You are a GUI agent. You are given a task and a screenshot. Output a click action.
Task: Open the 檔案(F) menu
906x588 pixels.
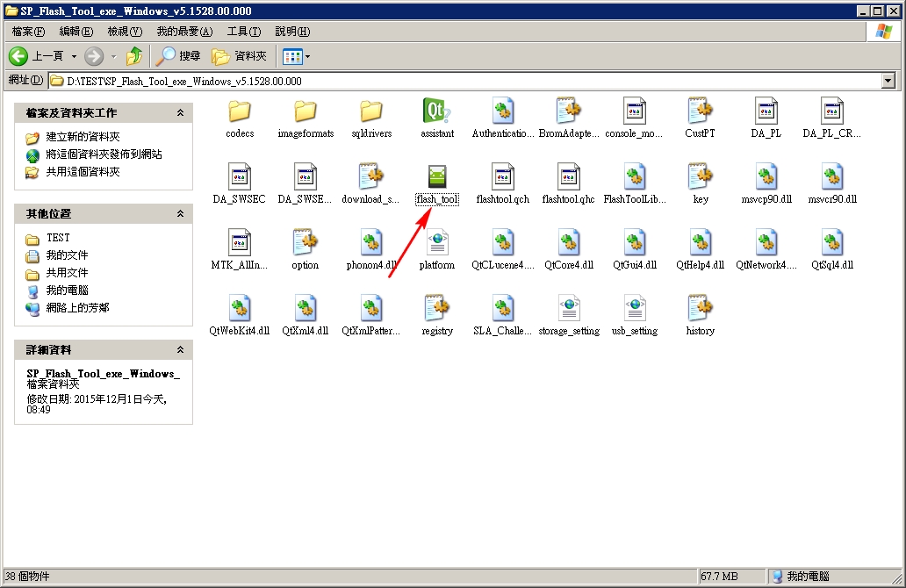(x=28, y=32)
